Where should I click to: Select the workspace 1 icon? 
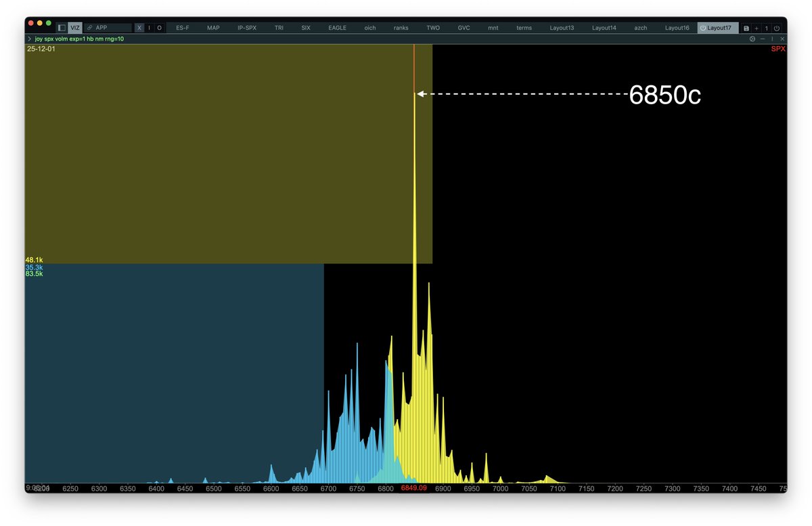click(x=767, y=28)
